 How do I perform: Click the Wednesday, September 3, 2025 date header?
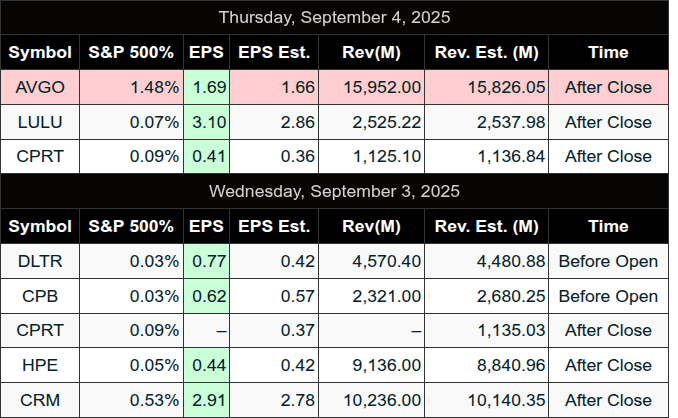[x=334, y=191]
